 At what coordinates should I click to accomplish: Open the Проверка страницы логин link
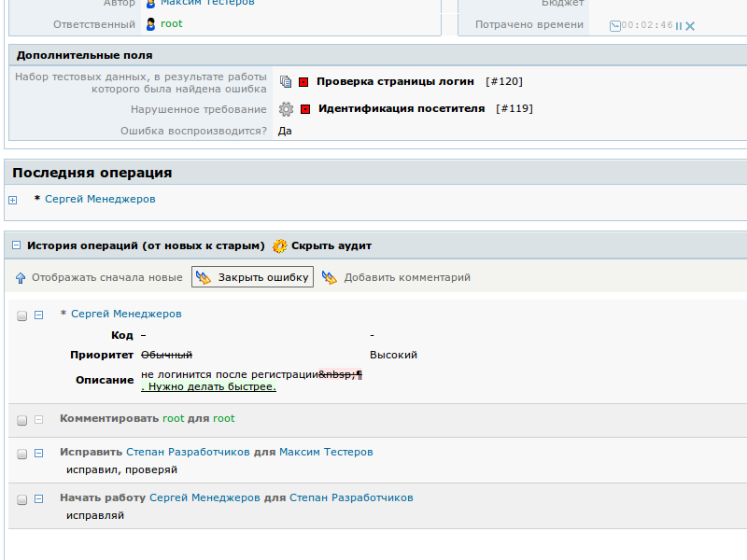point(395,82)
